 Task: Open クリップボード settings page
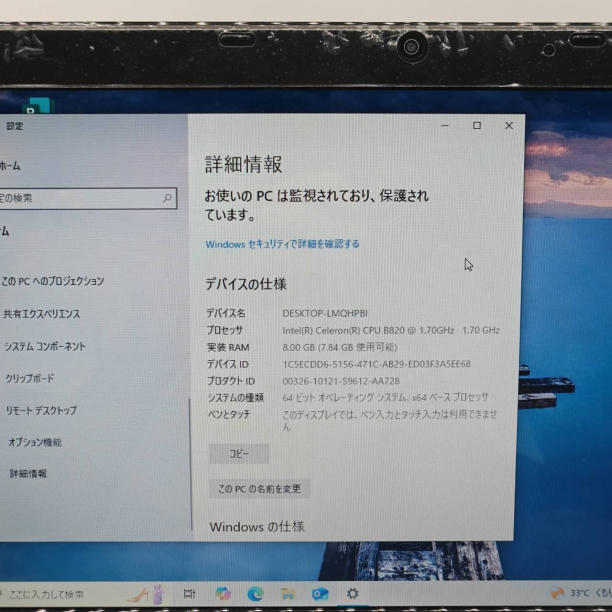[30, 378]
